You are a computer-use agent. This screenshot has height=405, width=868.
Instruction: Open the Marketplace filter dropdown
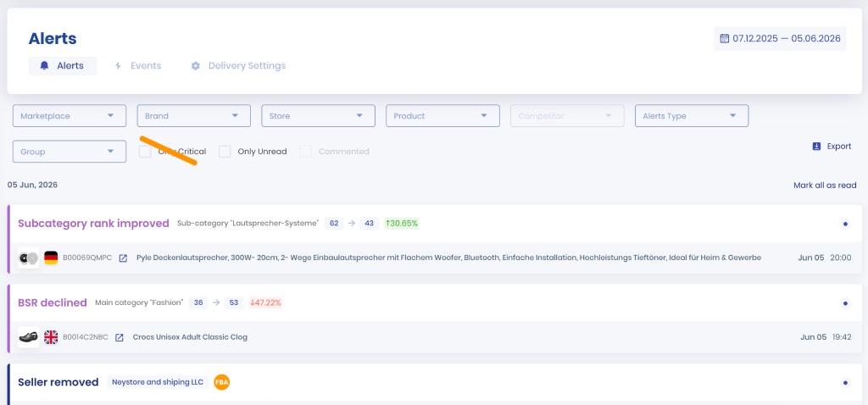[x=70, y=116]
